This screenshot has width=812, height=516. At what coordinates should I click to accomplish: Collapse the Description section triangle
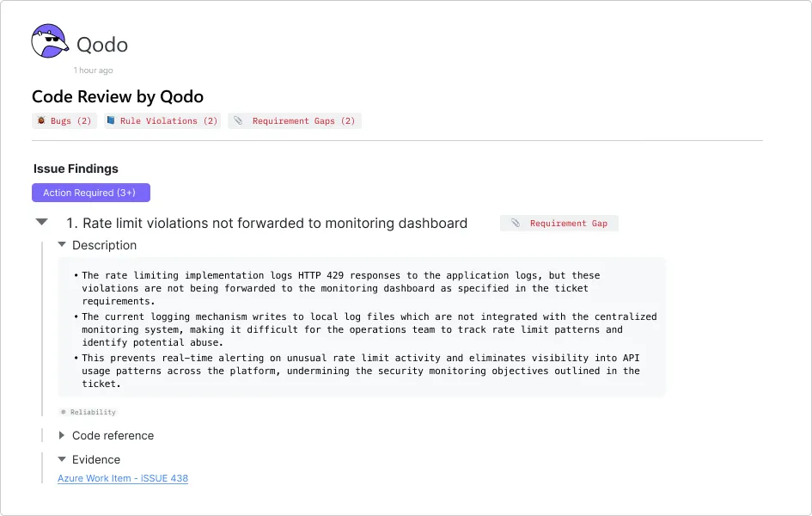[x=62, y=245]
